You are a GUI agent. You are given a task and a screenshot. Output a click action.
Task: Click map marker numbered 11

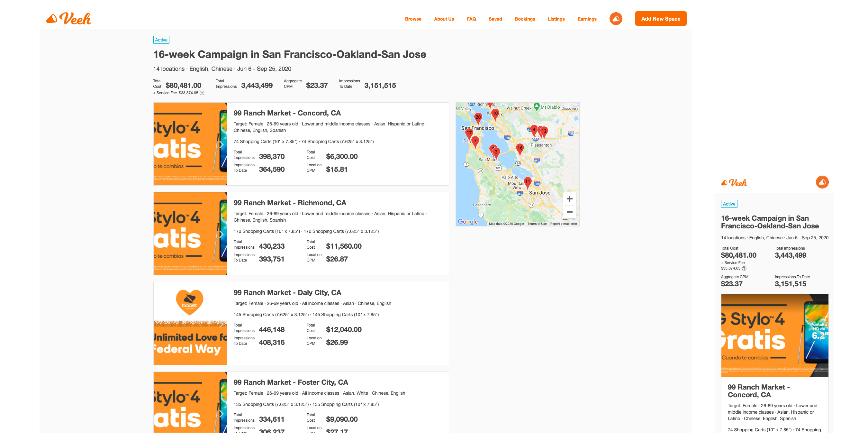(x=528, y=182)
